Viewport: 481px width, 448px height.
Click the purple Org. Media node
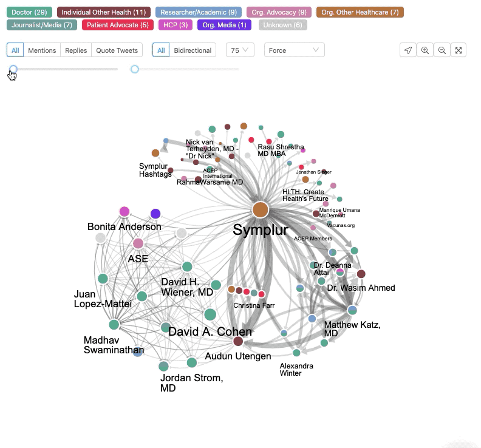tap(155, 214)
